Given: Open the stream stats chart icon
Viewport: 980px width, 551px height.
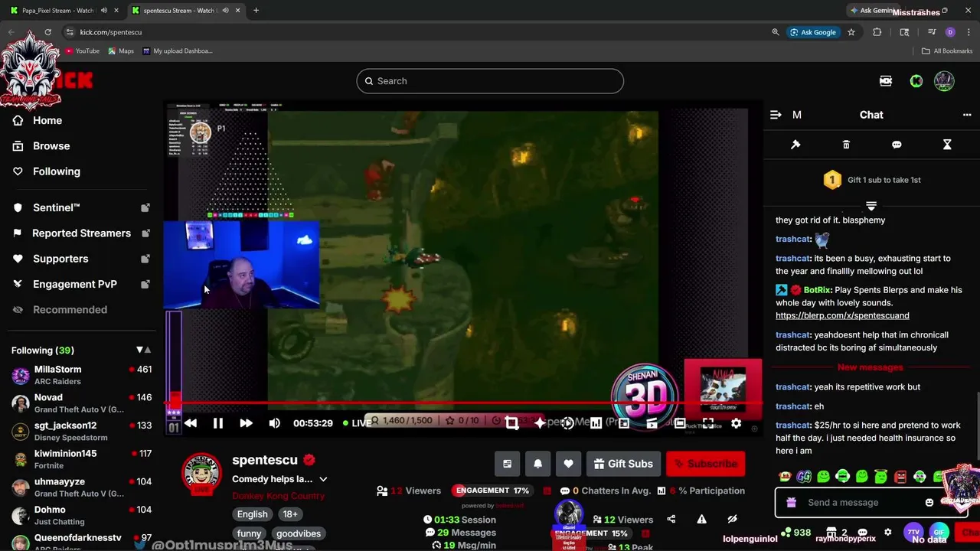Looking at the screenshot, I should 596,423.
